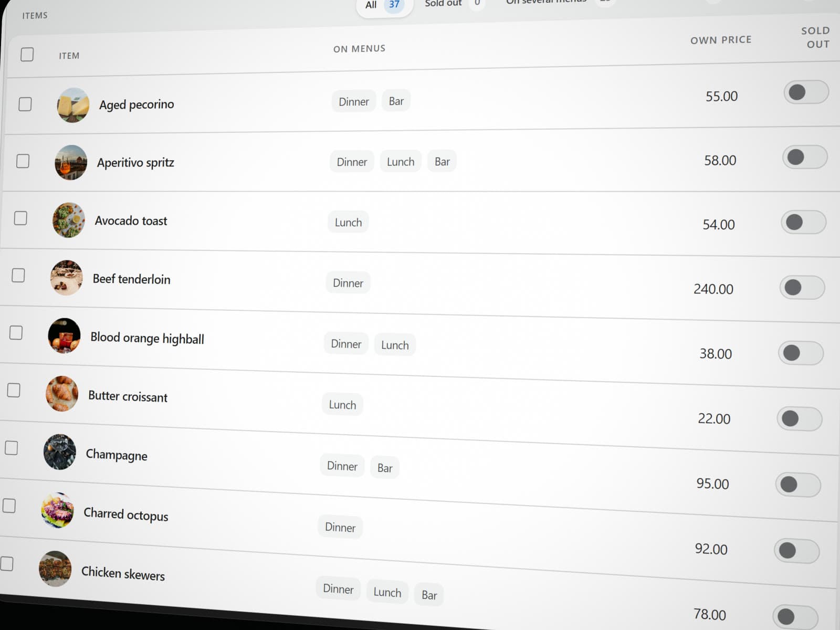
Task: Click the 240.00 price for Beef tenderloin
Action: click(x=713, y=289)
